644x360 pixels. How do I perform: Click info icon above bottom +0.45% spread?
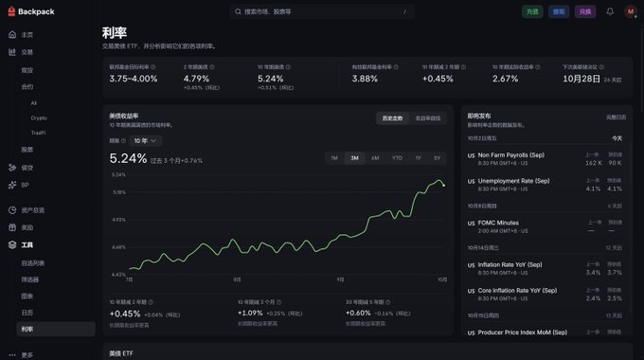coord(151,302)
